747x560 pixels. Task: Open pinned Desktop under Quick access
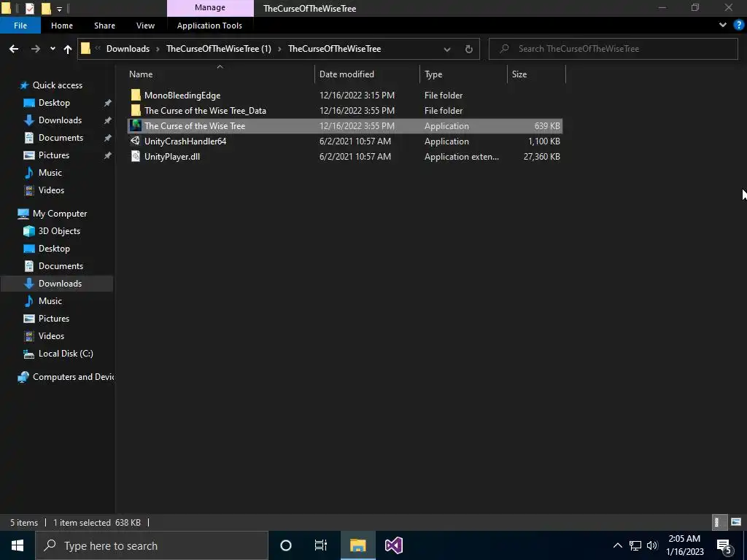click(54, 103)
